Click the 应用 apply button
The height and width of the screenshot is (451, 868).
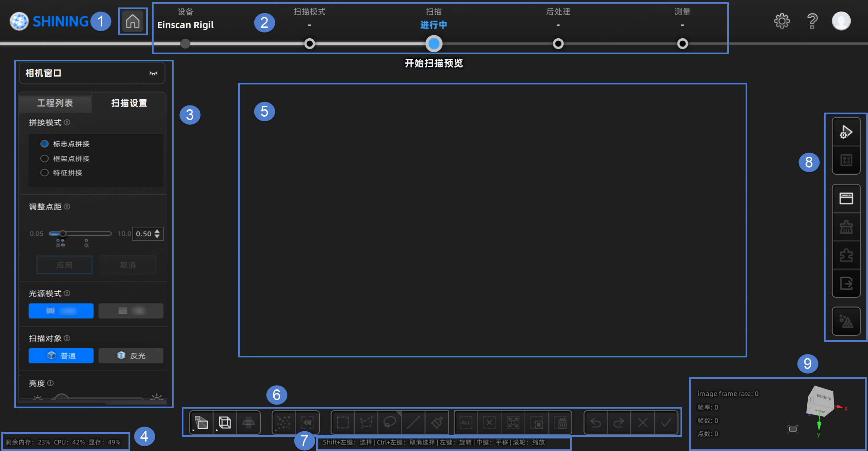coord(64,265)
